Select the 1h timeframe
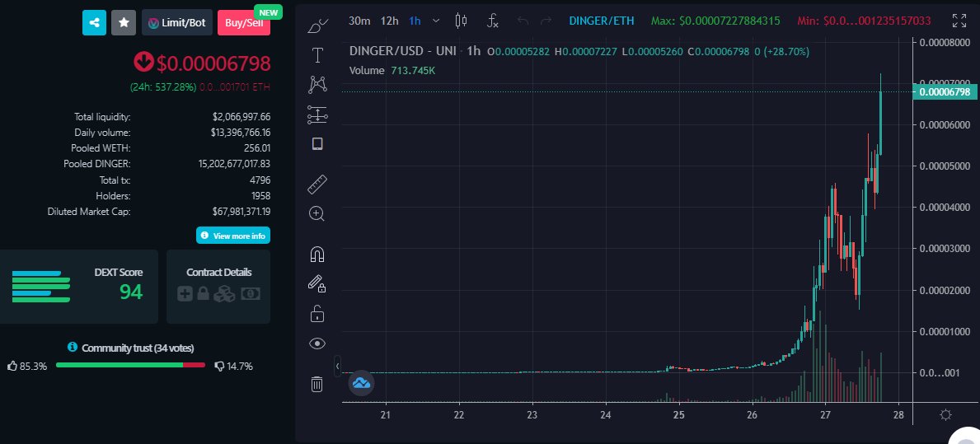The image size is (980, 444). (x=415, y=21)
